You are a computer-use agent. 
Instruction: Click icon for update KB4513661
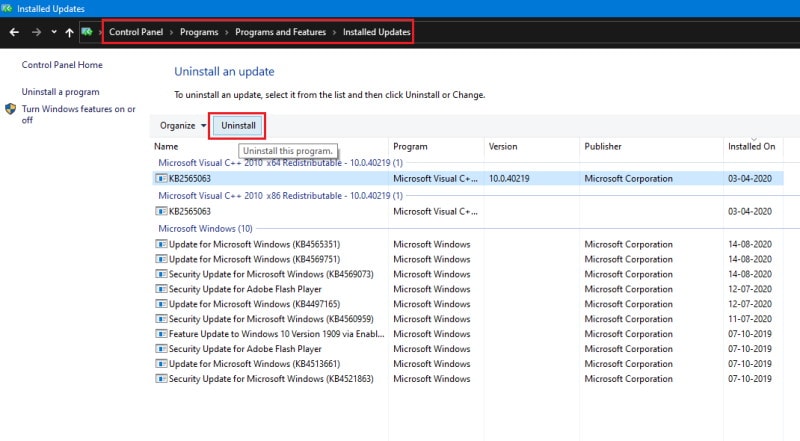(161, 363)
